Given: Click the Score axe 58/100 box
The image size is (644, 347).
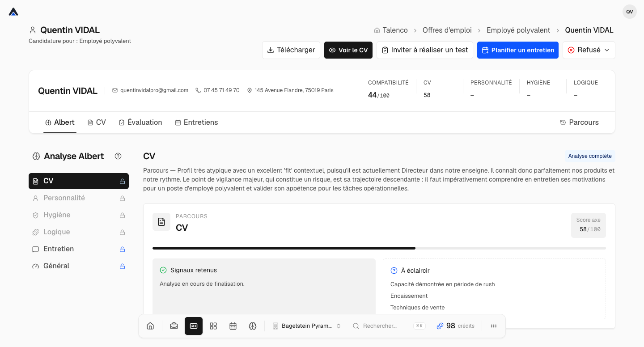Looking at the screenshot, I should click(589, 225).
